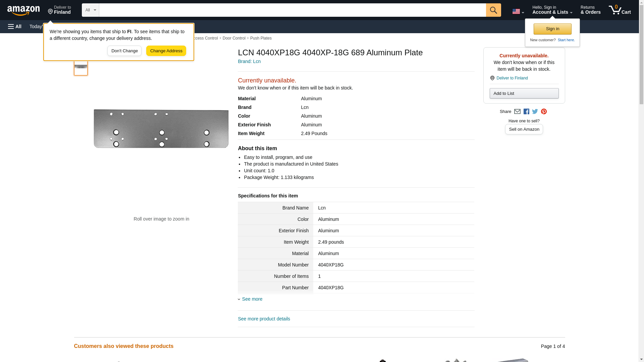Open the Add to List button
Screen dimensions: 644x362
coord(524,94)
